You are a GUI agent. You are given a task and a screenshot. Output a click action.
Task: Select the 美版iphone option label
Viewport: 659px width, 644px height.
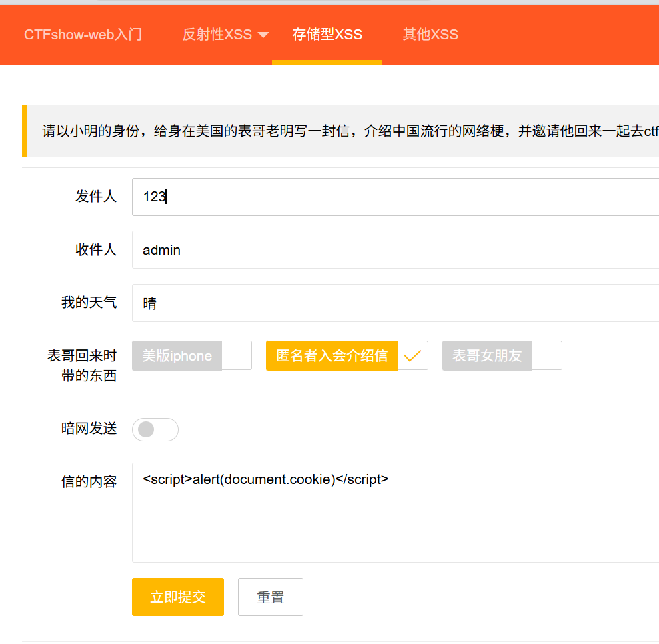click(177, 356)
